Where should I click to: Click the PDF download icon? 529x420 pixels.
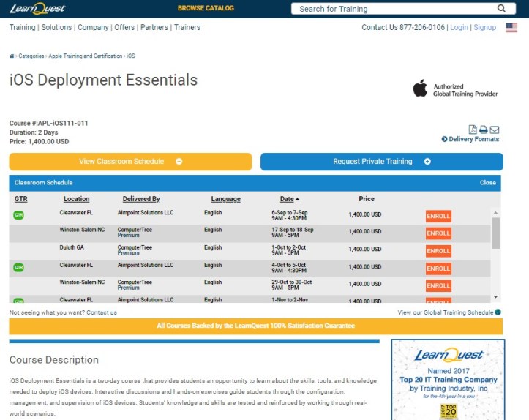point(473,130)
